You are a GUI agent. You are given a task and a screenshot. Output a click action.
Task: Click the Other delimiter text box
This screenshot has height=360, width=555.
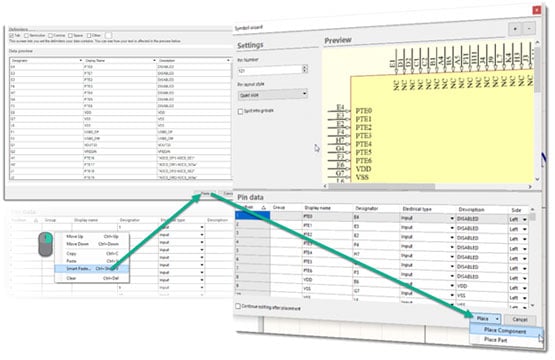point(108,35)
